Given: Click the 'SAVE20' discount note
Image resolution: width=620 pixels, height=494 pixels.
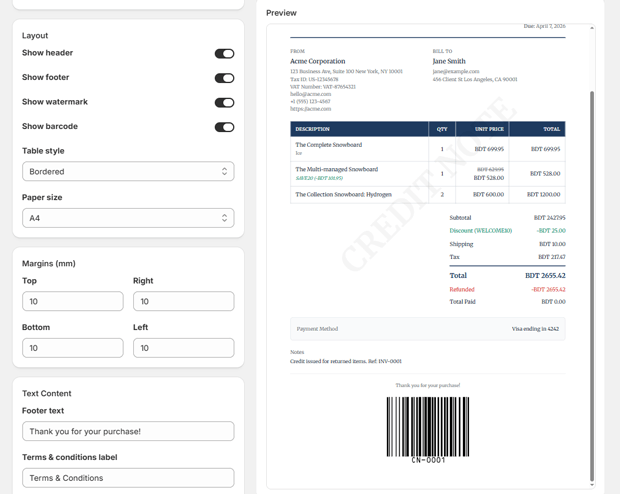Looking at the screenshot, I should (319, 178).
